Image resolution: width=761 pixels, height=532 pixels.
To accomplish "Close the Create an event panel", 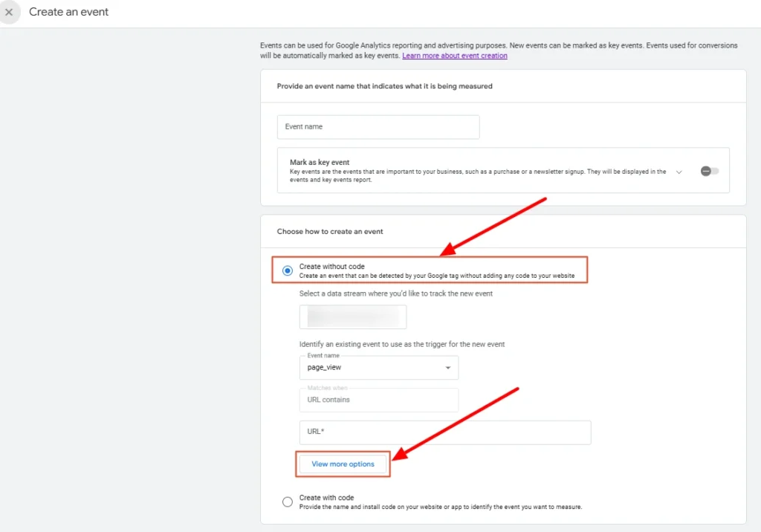I will [x=9, y=12].
